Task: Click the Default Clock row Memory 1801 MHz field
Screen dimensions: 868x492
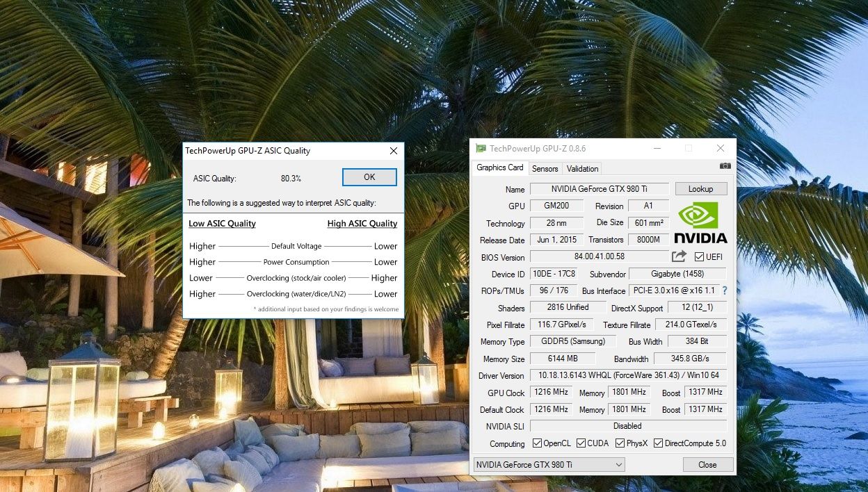Action: (629, 409)
